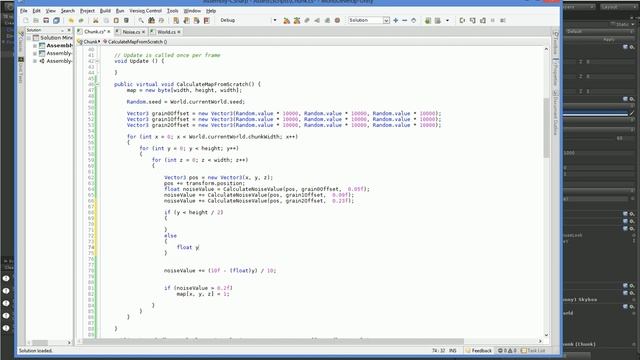Image resolution: width=640 pixels, height=360 pixels.
Task: Click the warnings triangle icon in status bar
Action: coord(509,351)
